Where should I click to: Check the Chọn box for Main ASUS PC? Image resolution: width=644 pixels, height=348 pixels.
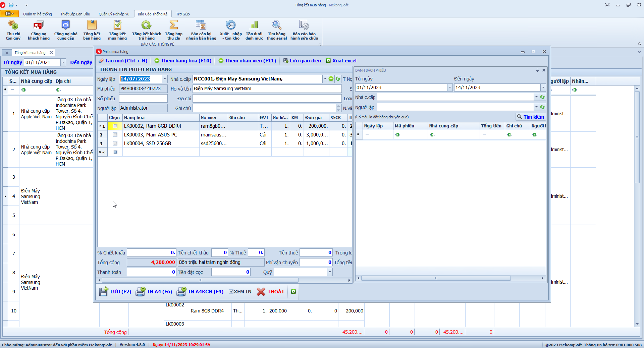[115, 135]
